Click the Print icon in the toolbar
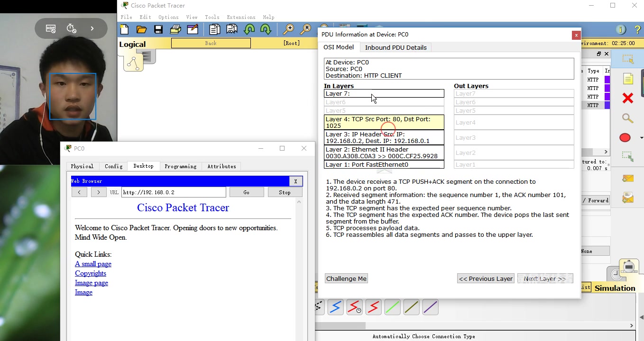The image size is (644, 341). pyautogui.click(x=175, y=29)
